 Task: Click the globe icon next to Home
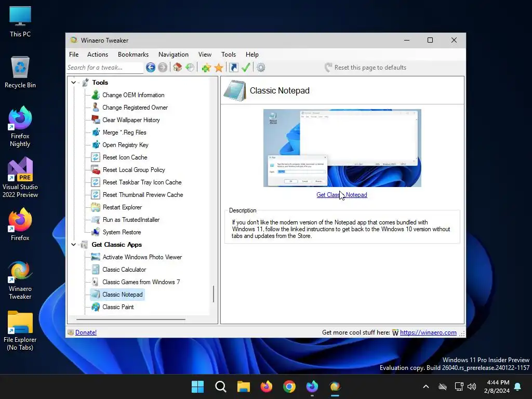pyautogui.click(x=190, y=68)
